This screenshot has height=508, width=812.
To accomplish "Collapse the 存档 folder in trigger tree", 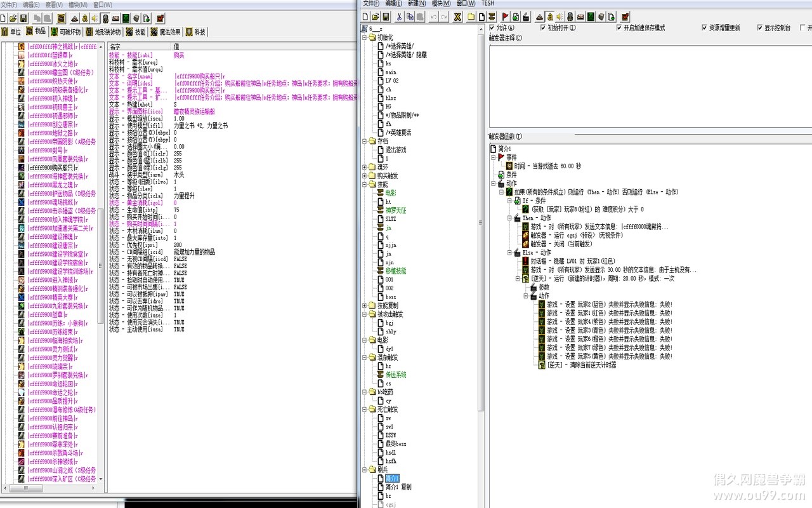I will pos(364,141).
